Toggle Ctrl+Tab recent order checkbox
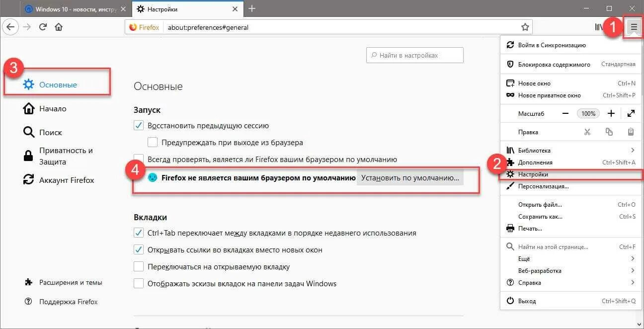The width and height of the screenshot is (644, 329). tap(139, 233)
